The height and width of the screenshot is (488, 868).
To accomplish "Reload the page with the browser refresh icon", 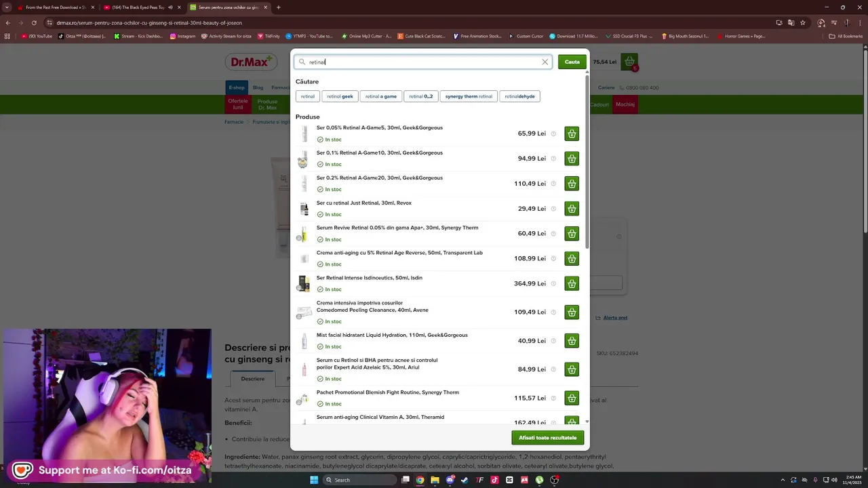I will (34, 22).
